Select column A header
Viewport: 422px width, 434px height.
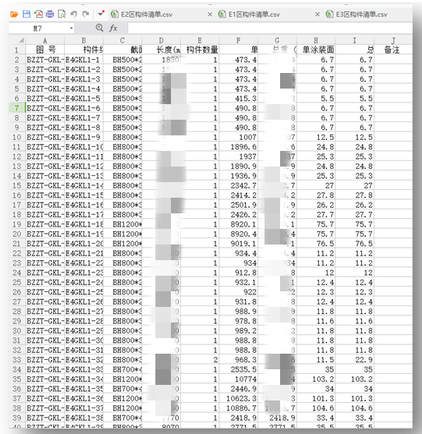tap(45, 40)
